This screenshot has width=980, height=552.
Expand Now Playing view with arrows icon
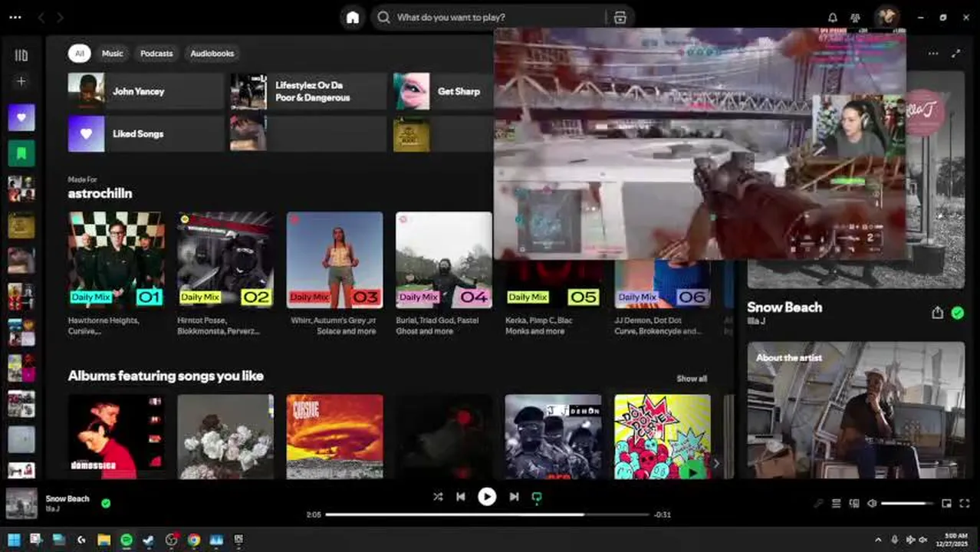click(x=955, y=54)
